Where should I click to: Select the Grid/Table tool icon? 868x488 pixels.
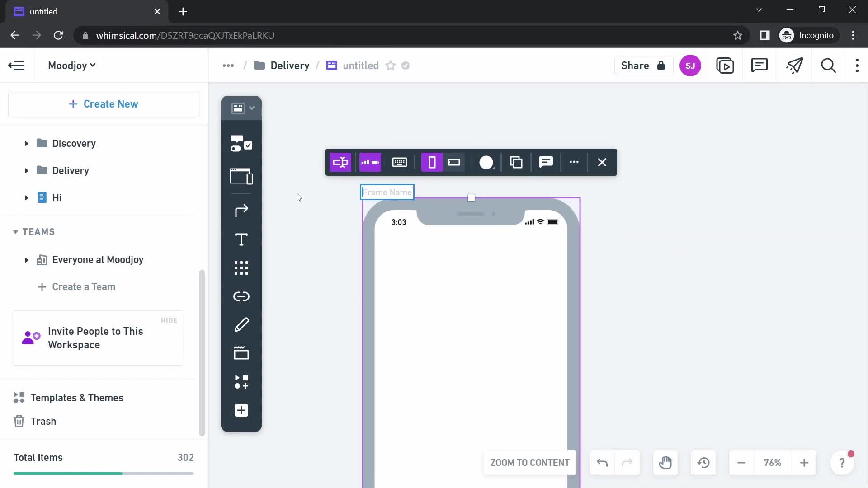241,268
